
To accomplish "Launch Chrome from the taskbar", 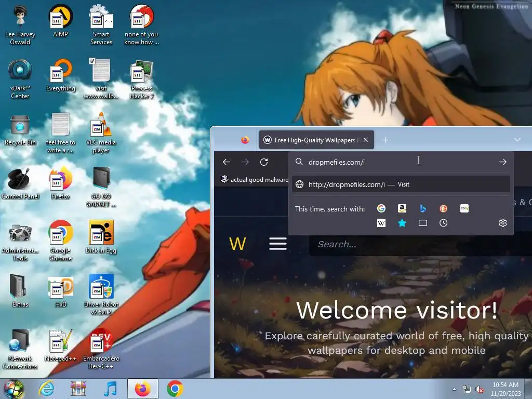I will pos(175,389).
